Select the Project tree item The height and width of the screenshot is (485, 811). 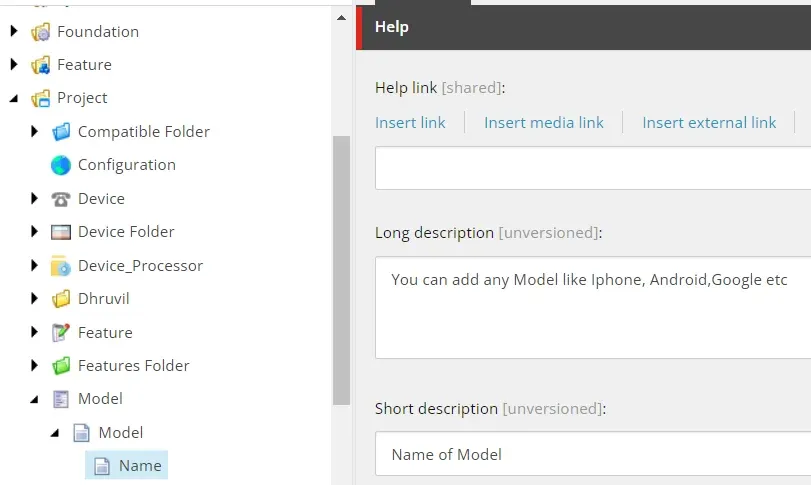tap(82, 98)
